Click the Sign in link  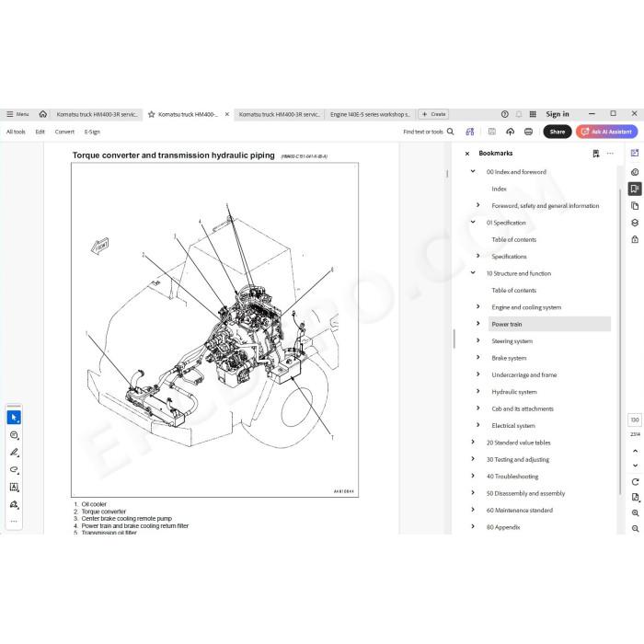pos(558,114)
